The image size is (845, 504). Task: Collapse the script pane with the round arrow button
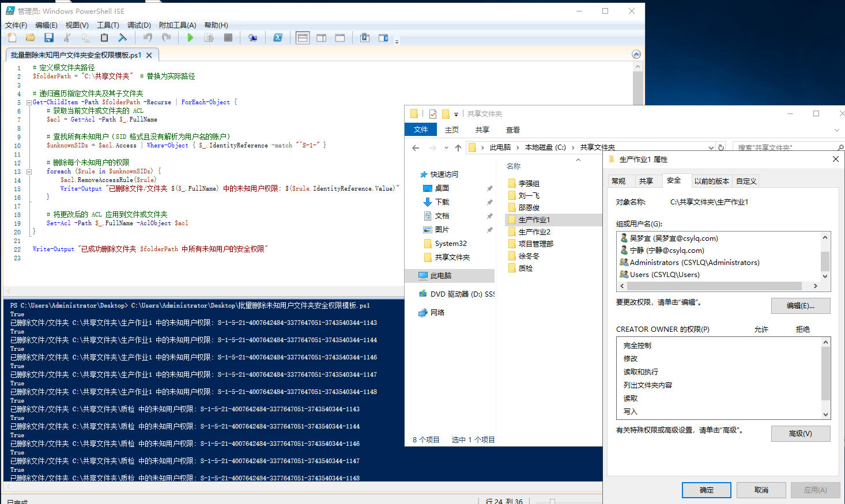click(x=636, y=54)
